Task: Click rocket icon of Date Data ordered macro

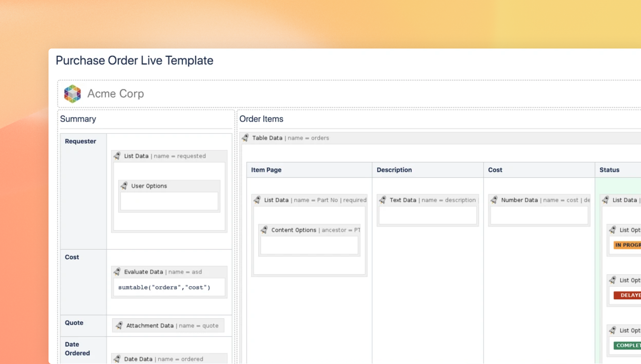Action: click(117, 359)
